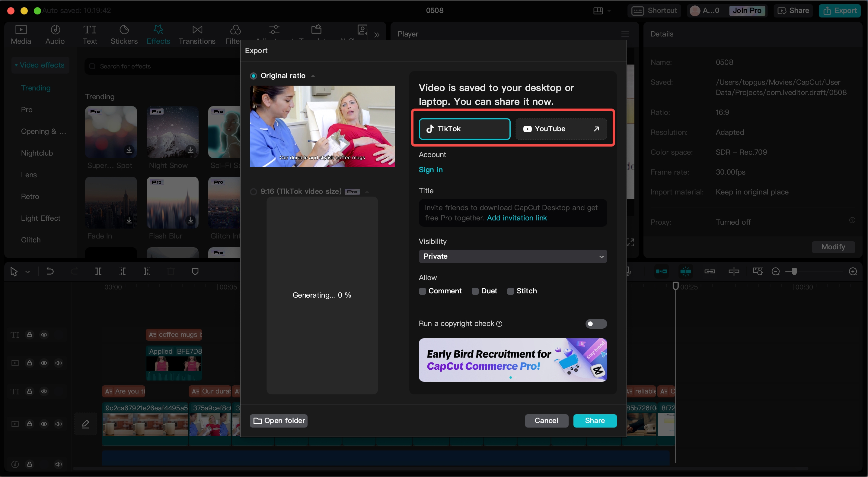Click the YouTube share button
Screen dimensions: 868x477
(x=561, y=129)
